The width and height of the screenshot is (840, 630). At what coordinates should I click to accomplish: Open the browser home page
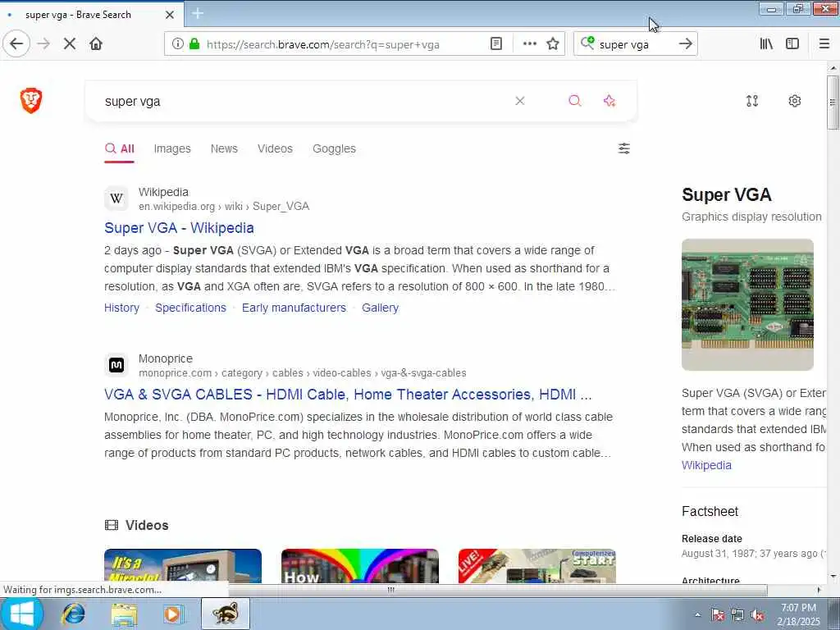coord(96,43)
